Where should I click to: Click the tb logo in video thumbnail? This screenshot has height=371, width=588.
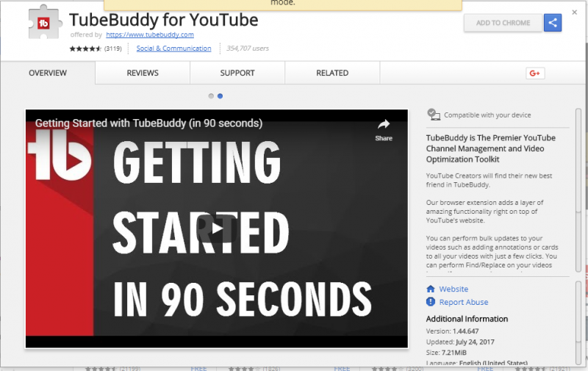coord(60,156)
